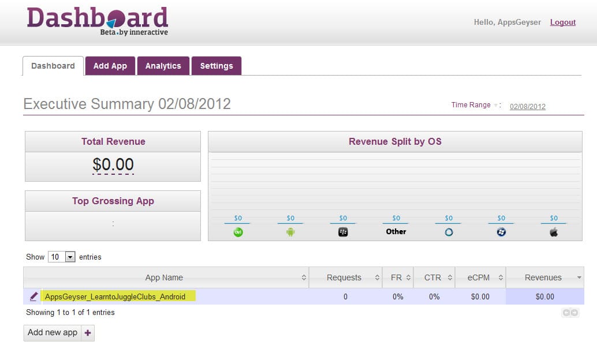Image resolution: width=597 pixels, height=364 pixels.
Task: Click the Dashboard logo
Action: click(98, 21)
